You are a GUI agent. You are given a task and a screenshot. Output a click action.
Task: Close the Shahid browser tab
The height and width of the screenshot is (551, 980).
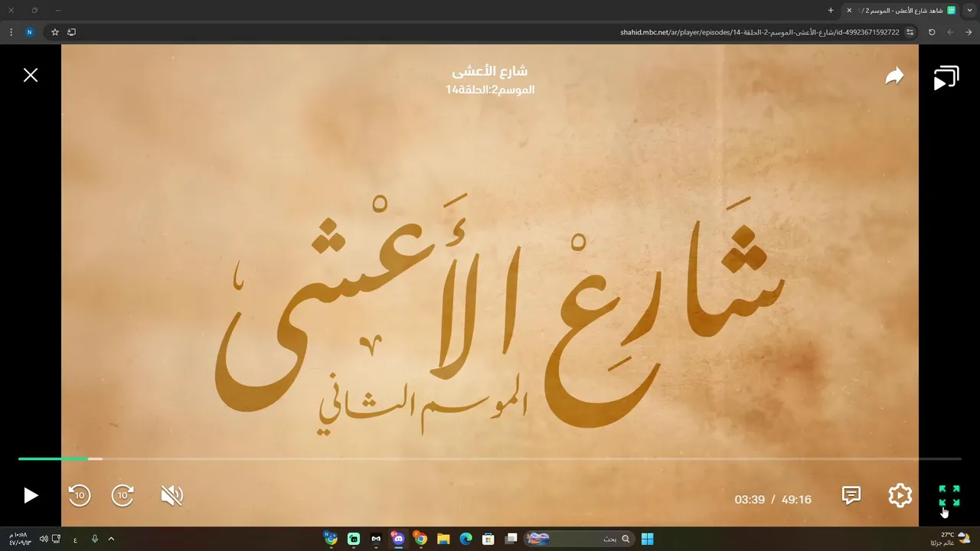point(849,10)
